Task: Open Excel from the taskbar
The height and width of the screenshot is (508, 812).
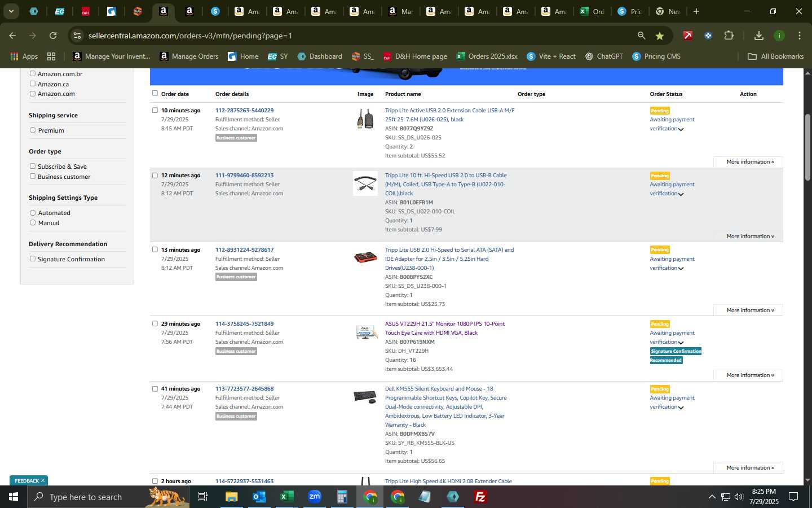Action: [286, 497]
